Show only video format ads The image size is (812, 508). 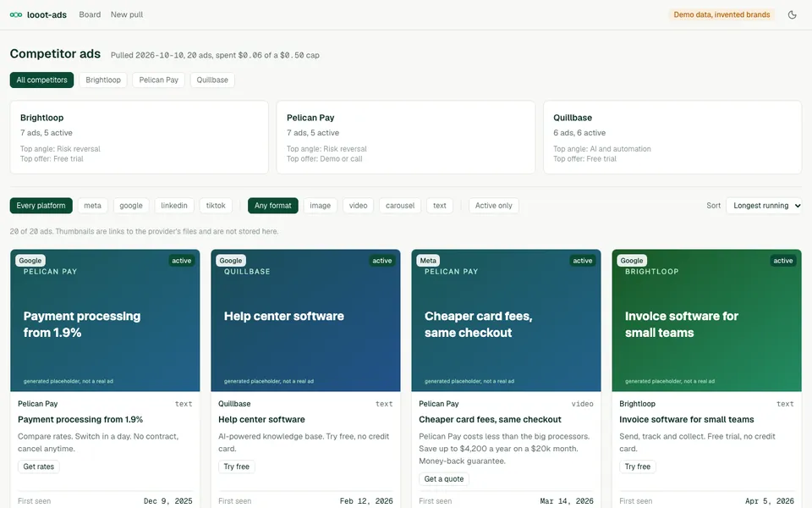pyautogui.click(x=359, y=206)
